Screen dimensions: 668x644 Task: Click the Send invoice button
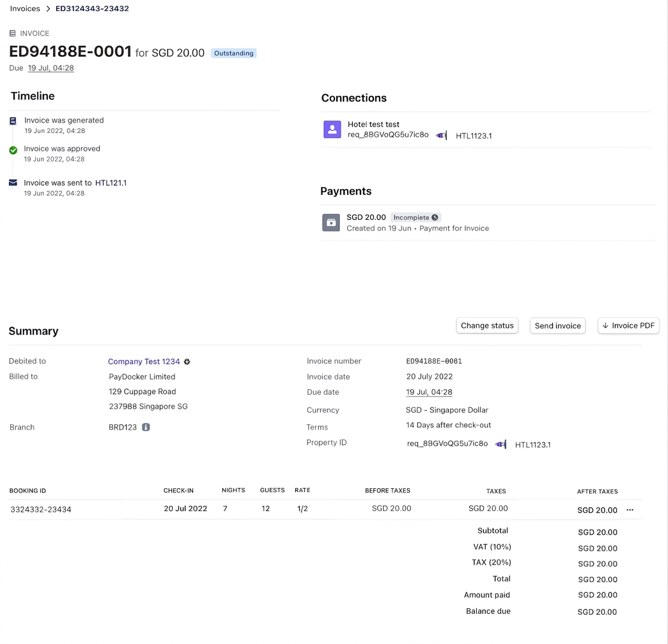[x=557, y=326]
